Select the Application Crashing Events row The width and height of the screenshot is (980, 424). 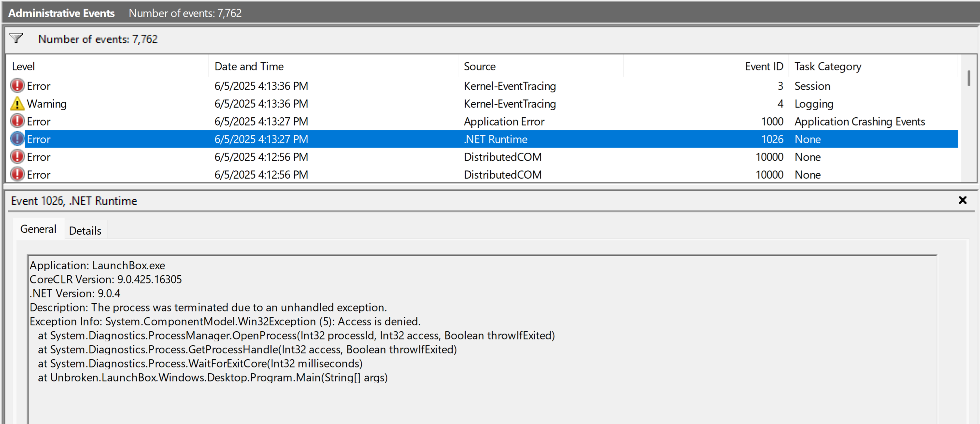(859, 121)
